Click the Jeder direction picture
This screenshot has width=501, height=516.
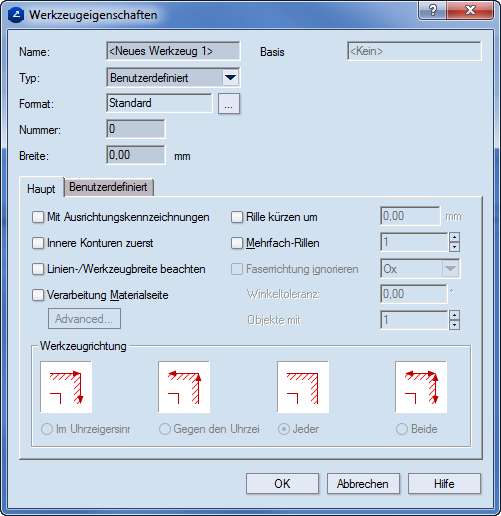303,387
